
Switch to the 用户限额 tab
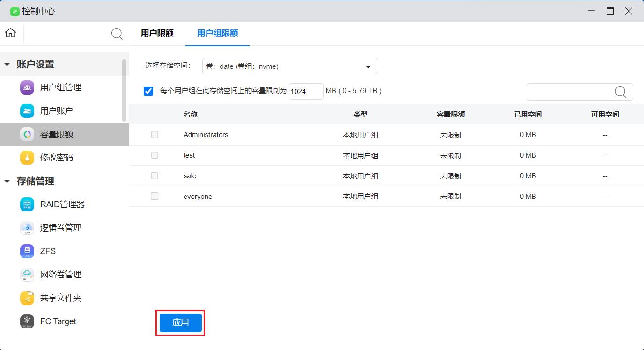pos(156,34)
